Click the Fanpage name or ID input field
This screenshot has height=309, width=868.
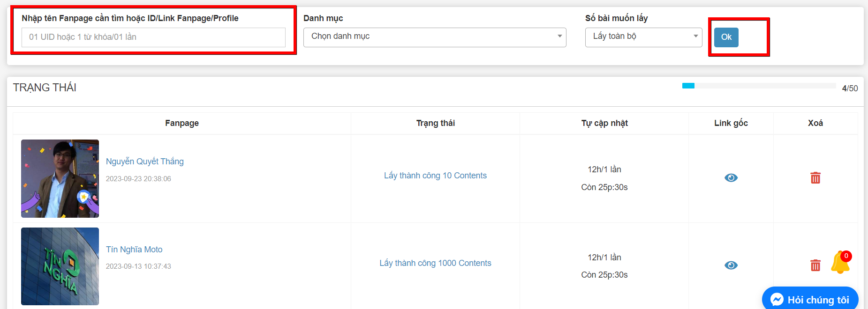(153, 37)
